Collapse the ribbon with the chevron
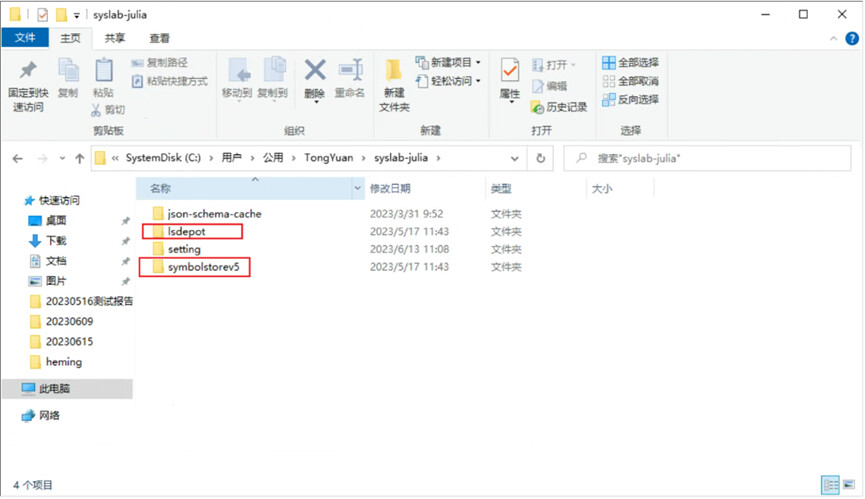This screenshot has width=865, height=499. [833, 39]
